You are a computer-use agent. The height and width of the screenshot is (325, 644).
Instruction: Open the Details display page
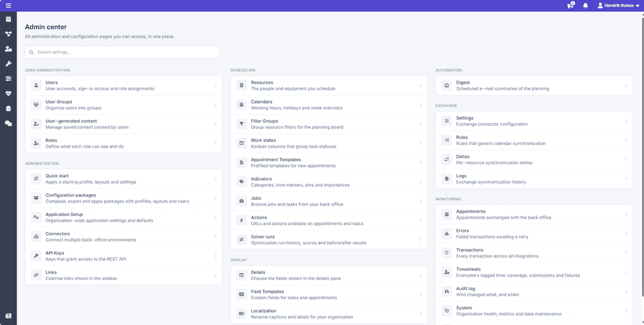pyautogui.click(x=329, y=275)
